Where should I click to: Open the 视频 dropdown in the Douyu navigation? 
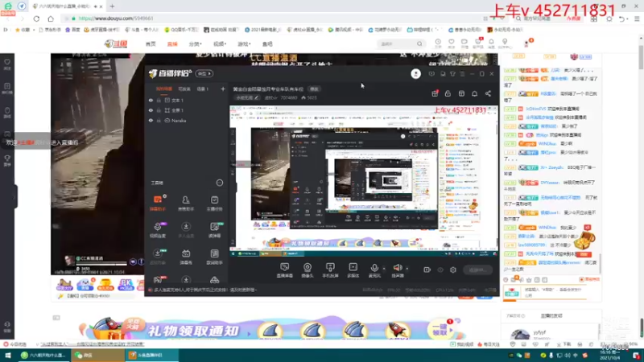coord(220,44)
